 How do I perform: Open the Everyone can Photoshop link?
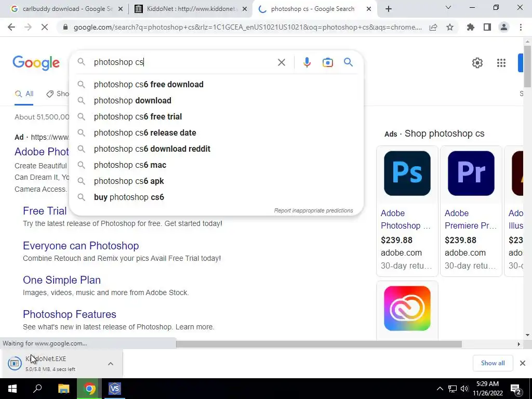pyautogui.click(x=81, y=246)
